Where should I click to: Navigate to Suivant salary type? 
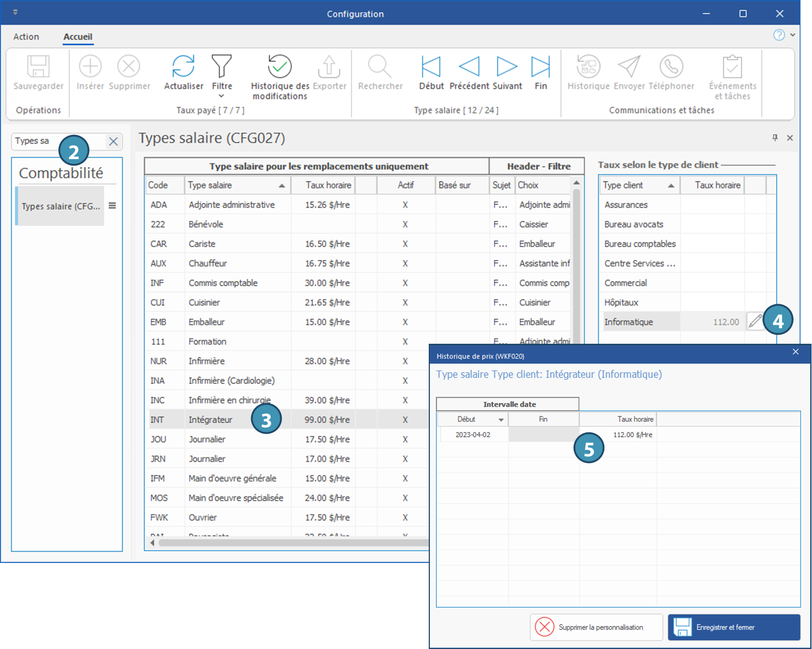(x=507, y=67)
